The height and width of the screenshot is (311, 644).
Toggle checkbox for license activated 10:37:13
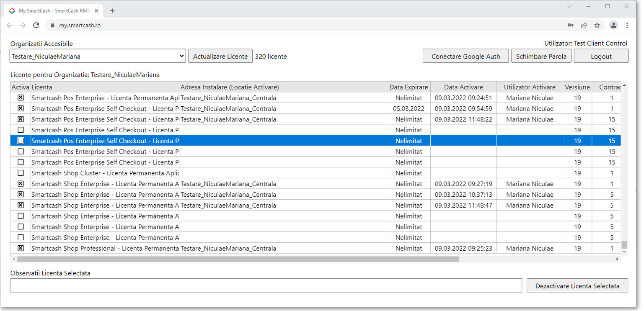(x=21, y=195)
